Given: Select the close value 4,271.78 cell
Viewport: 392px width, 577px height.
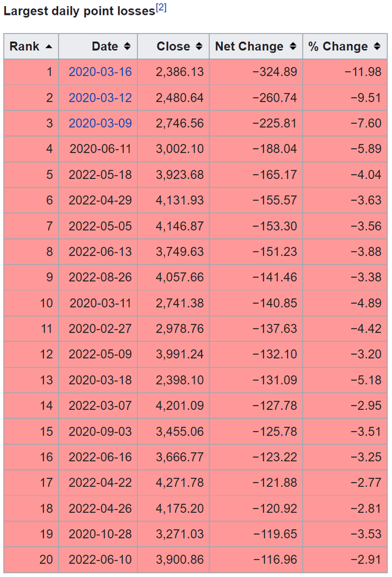Looking at the screenshot, I should 173,483.
